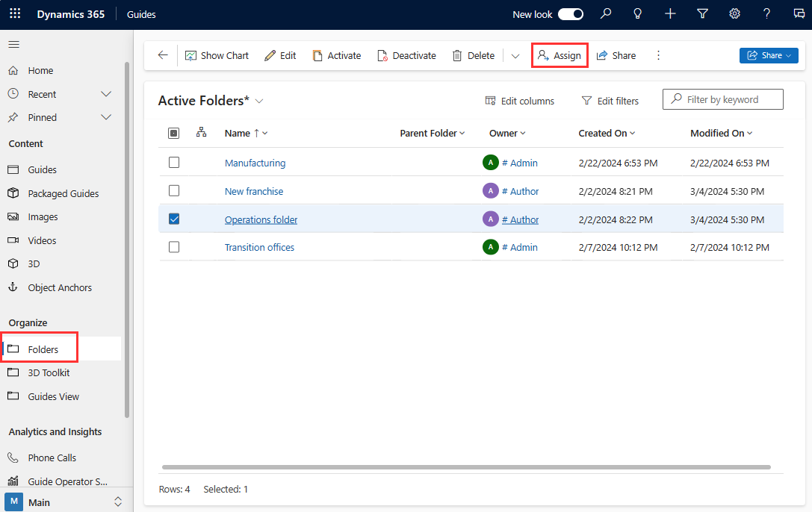This screenshot has width=812, height=512.
Task: Check the Manufacturing row checkbox
Action: [x=174, y=162]
